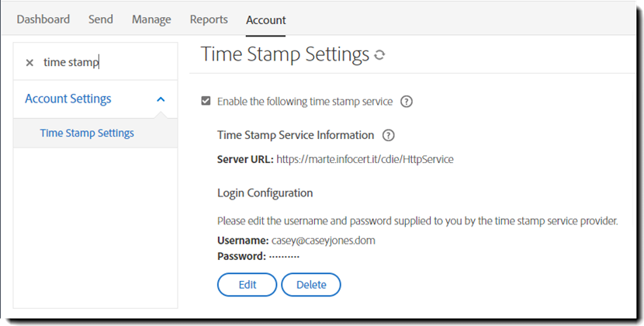Select Time Stamp Settings in the sidebar
The width and height of the screenshot is (644, 326).
(87, 133)
